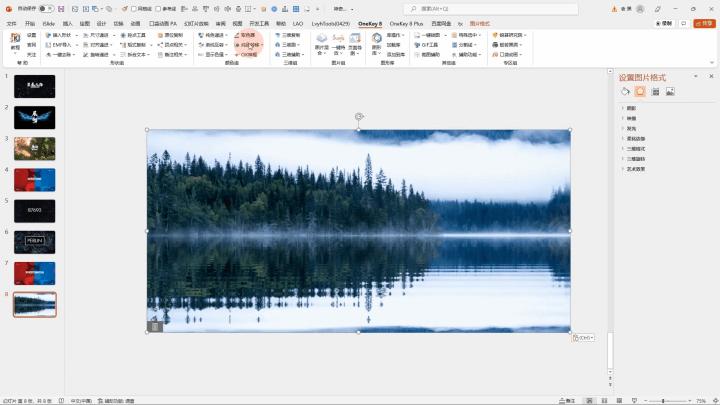This screenshot has height=405, width=720.
Task: Open the Effects pentagon tab in pane
Action: point(640,91)
